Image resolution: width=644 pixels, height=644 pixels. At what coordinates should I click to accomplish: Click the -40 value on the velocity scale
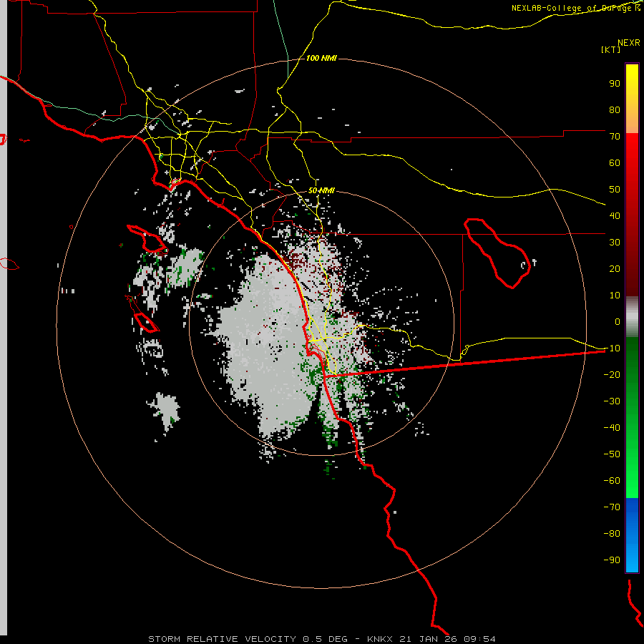[x=612, y=428]
